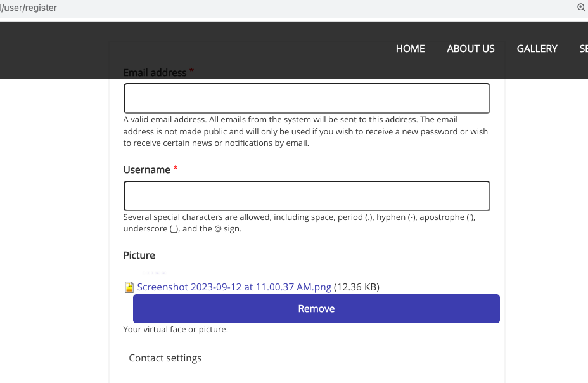588x383 pixels.
Task: Click the cut-off menu item after GALLERY
Action: (583, 49)
